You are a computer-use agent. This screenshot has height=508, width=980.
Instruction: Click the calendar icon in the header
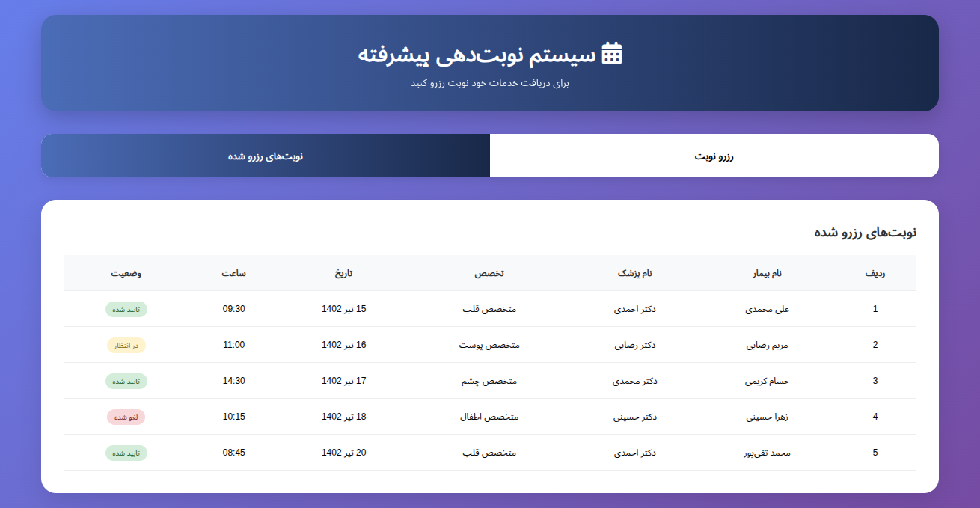(x=612, y=54)
